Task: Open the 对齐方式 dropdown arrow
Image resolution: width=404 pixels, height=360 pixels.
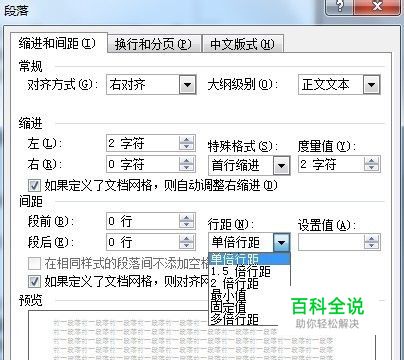Action: [x=188, y=85]
